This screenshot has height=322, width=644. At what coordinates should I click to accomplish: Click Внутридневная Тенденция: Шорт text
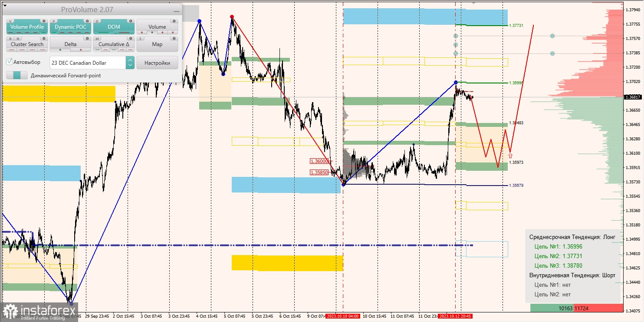click(x=572, y=275)
